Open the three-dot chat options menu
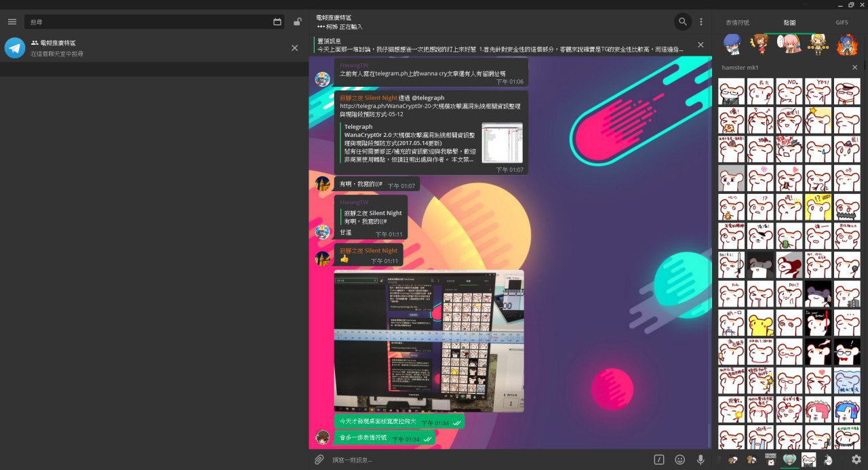 [701, 22]
